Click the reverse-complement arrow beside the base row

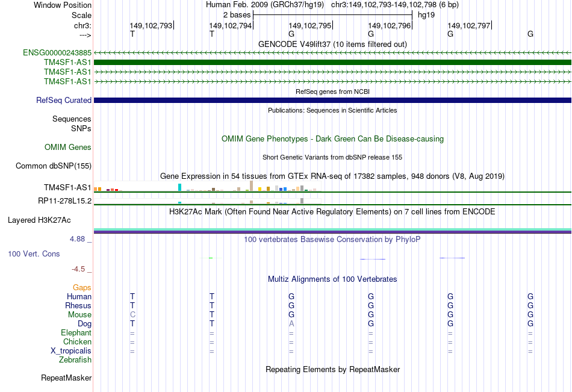(x=85, y=35)
